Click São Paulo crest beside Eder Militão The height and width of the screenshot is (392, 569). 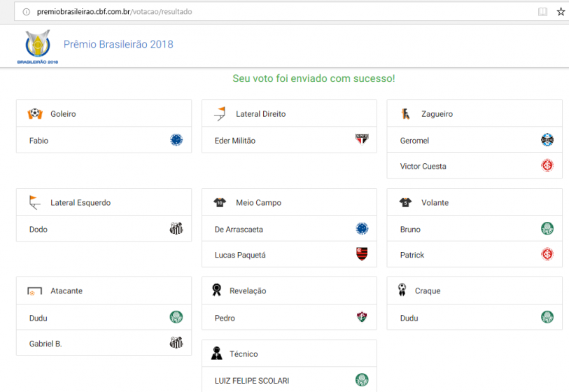362,140
